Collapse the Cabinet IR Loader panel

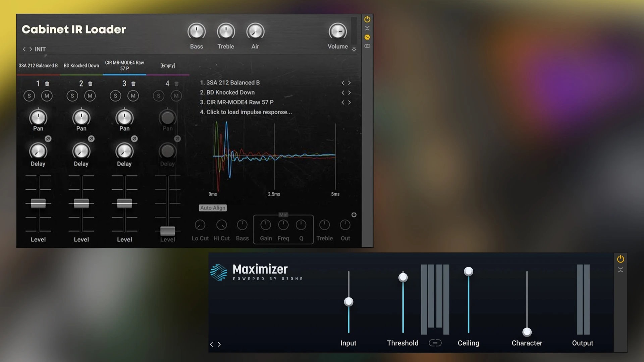point(367,28)
